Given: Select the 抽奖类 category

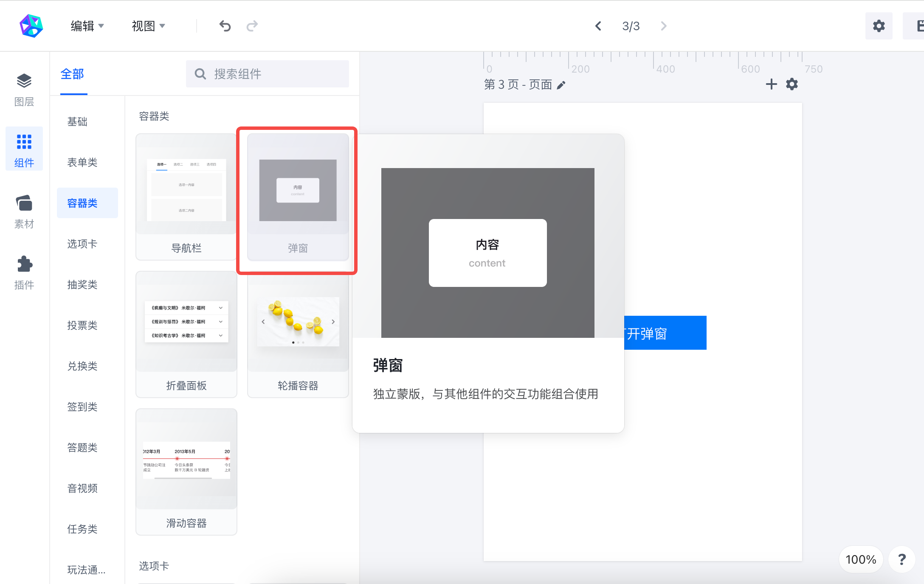Looking at the screenshot, I should pyautogui.click(x=82, y=284).
